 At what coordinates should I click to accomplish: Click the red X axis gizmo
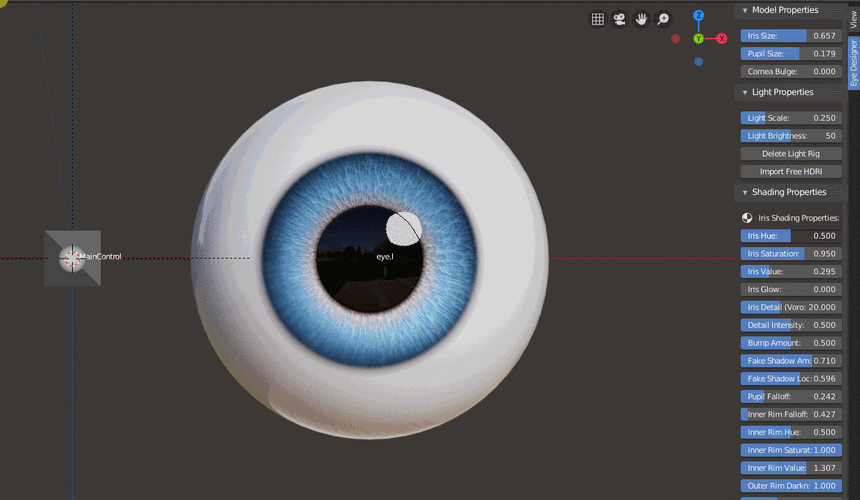click(722, 38)
